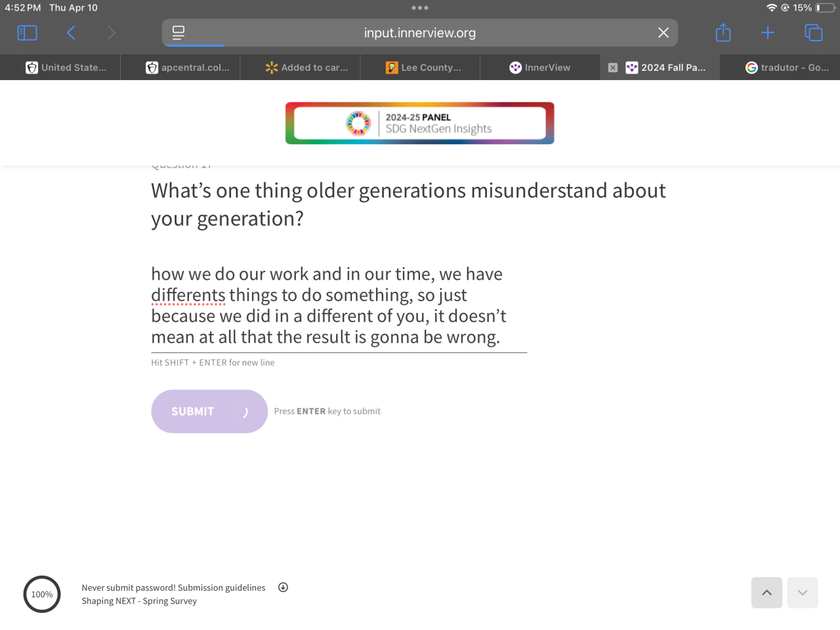Switch to the Lee County tab
The height and width of the screenshot is (630, 840).
click(423, 68)
